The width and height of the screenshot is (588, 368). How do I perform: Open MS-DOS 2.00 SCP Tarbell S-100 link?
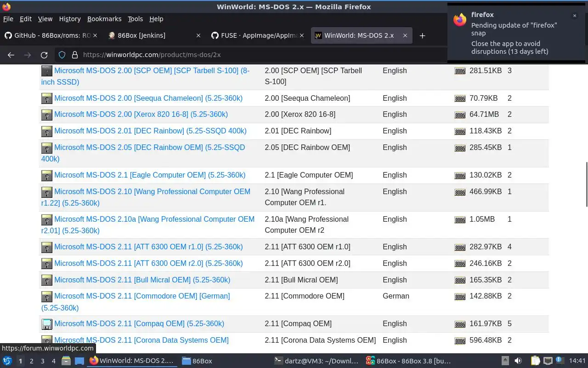point(145,76)
